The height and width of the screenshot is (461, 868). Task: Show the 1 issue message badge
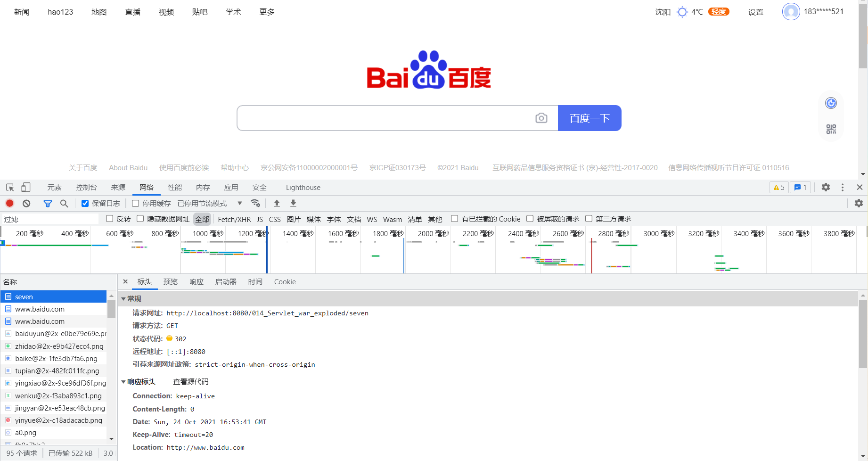click(x=801, y=187)
